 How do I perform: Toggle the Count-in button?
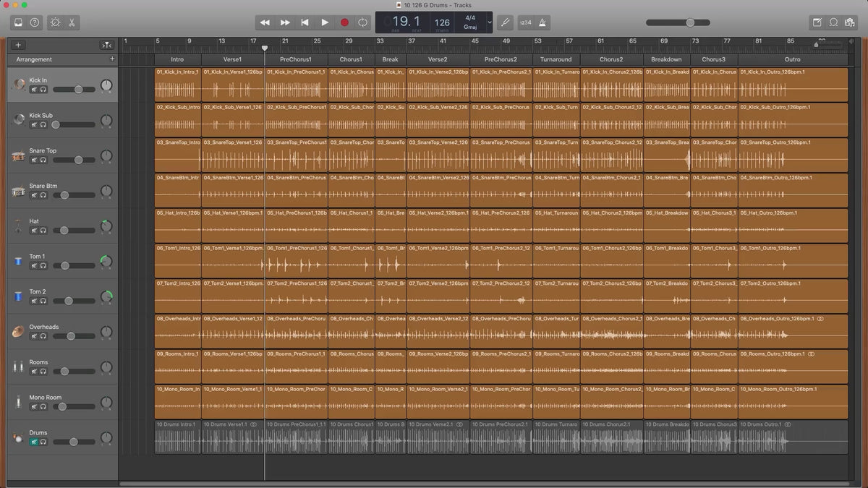click(x=527, y=22)
